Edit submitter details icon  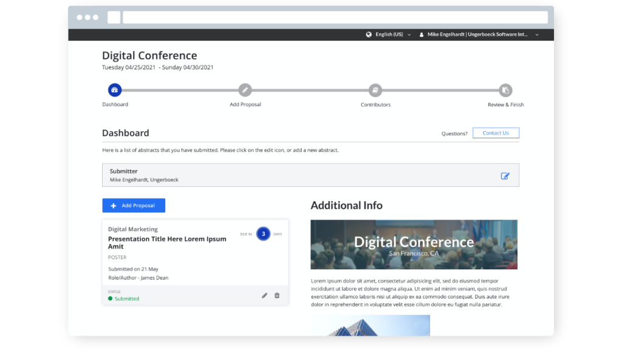[505, 176]
